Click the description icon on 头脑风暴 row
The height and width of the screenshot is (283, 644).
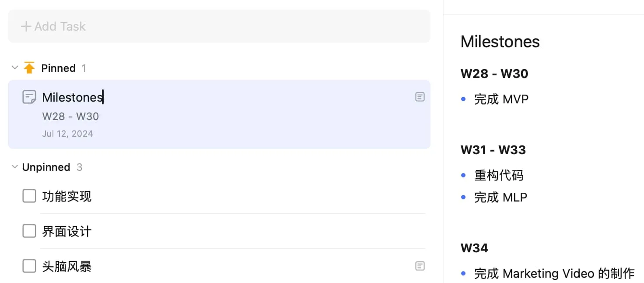420,266
